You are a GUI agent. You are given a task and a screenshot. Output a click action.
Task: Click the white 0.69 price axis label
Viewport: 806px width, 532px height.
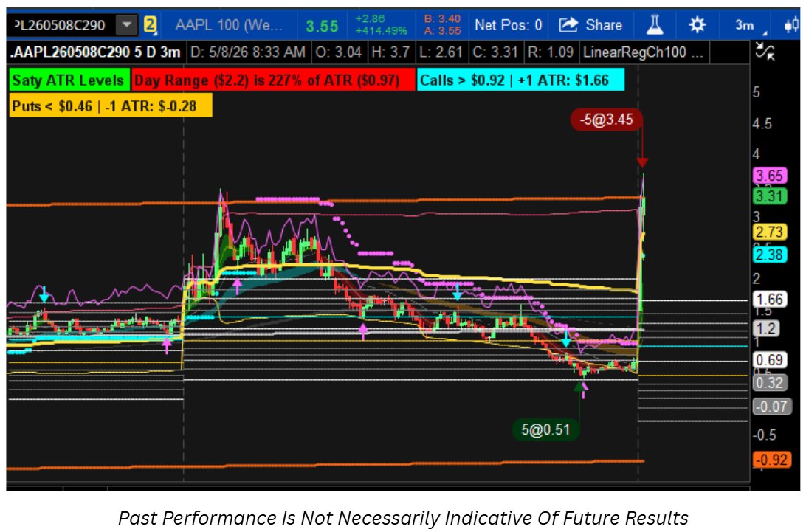770,360
